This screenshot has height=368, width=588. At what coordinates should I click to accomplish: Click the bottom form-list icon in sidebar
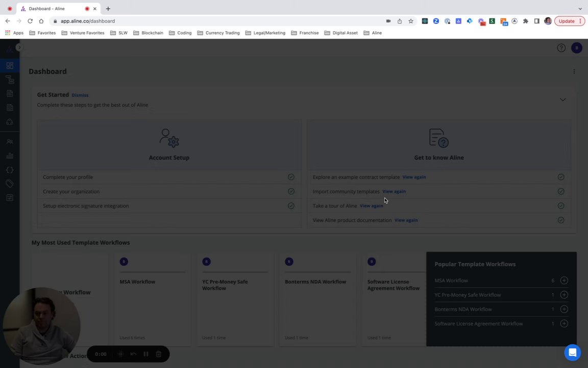10,197
